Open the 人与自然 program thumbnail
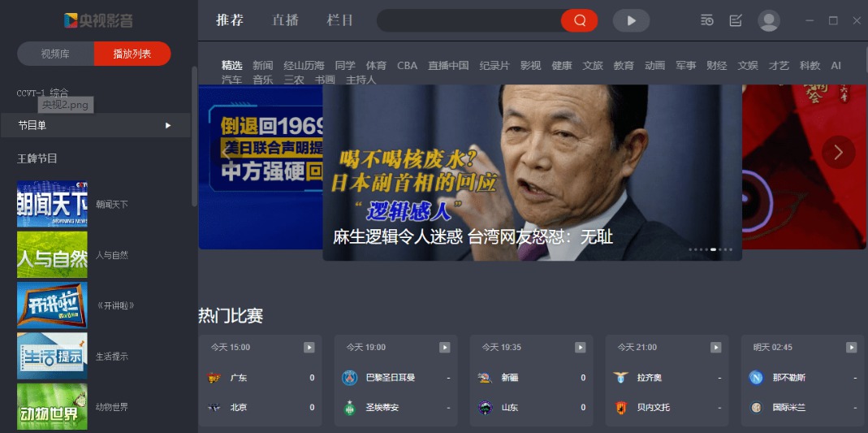 [x=52, y=255]
